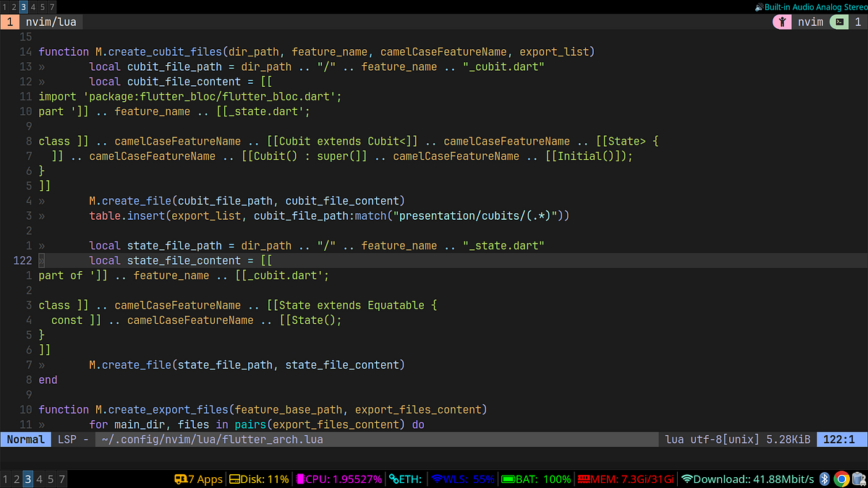Click the disk usage indicator showing 11%
868x488 pixels.
258,479
